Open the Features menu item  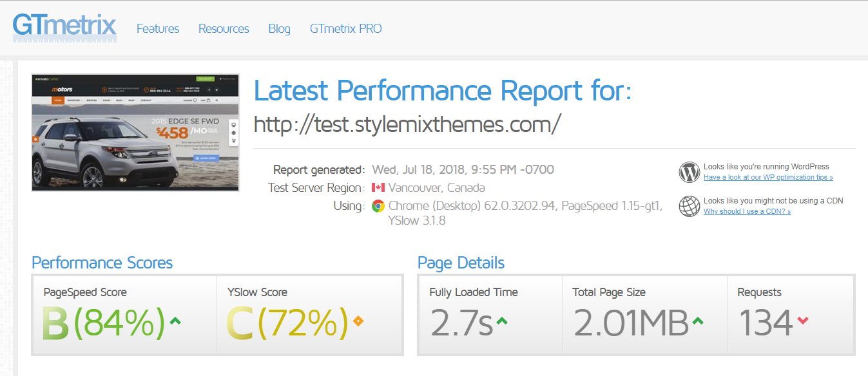pos(158,29)
